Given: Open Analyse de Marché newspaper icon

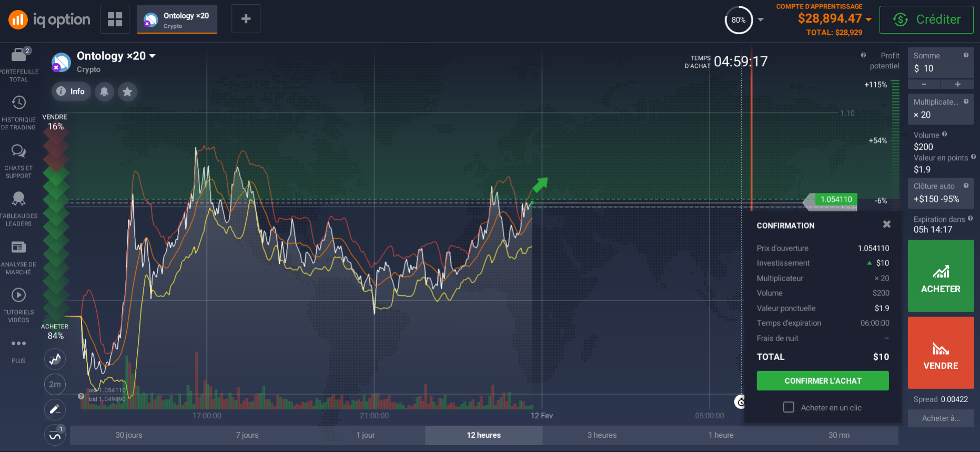Looking at the screenshot, I should (18, 247).
